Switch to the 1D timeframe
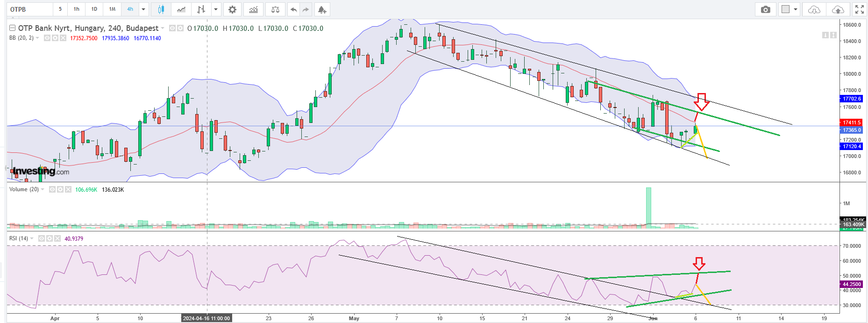The width and height of the screenshot is (868, 323). (94, 9)
